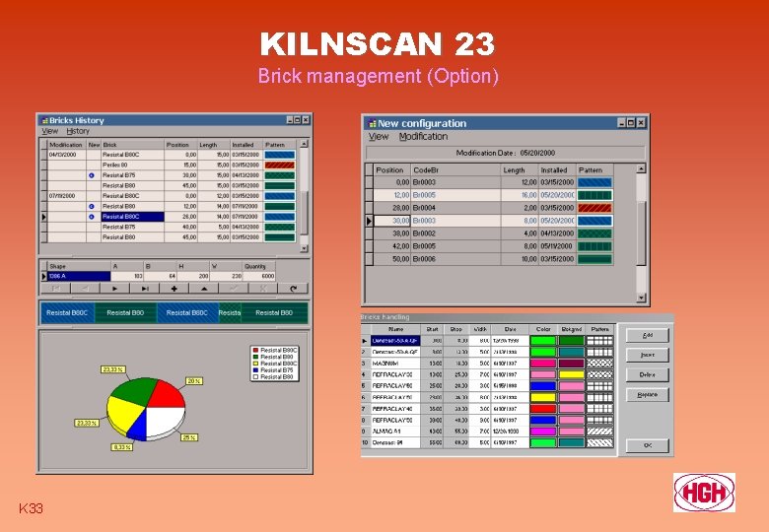Screen dimensions: 769x532
Task: Click the red Color swatch for REFRACLAY 40 row
Action: pyautogui.click(x=543, y=409)
